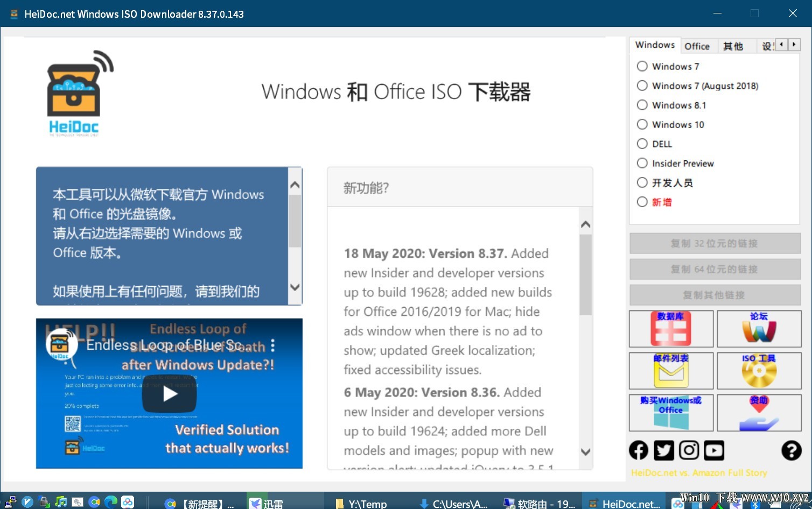The height and width of the screenshot is (509, 812).
Task: Choose the 开发人员 radio option
Action: (x=664, y=182)
